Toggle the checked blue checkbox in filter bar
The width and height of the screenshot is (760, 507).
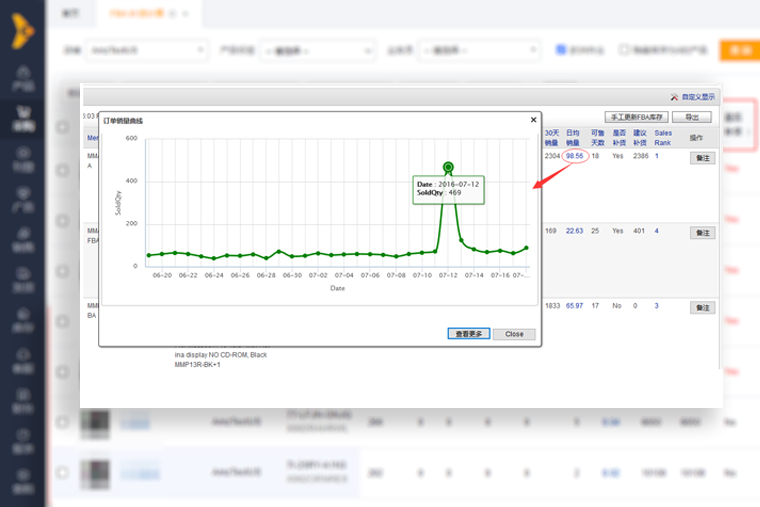click(x=561, y=49)
